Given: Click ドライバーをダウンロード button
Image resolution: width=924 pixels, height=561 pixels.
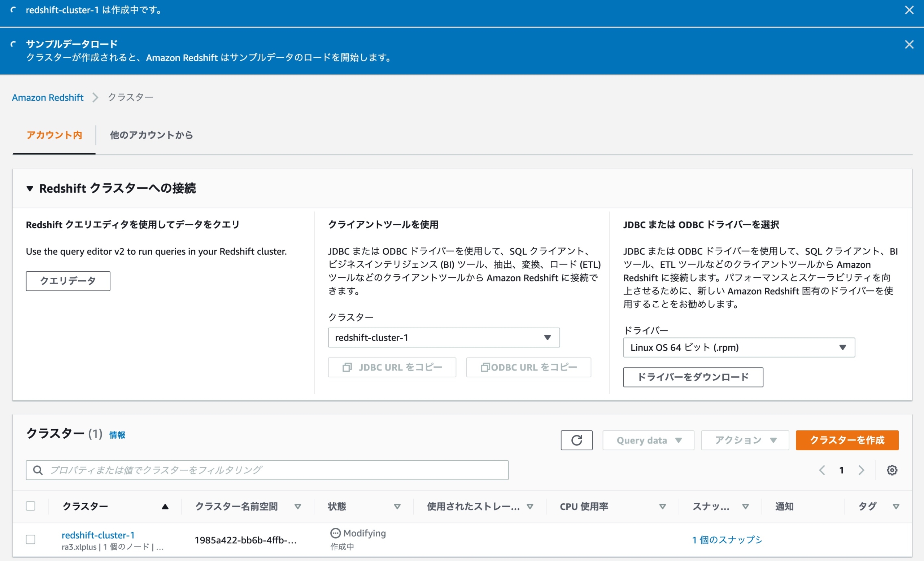Looking at the screenshot, I should pyautogui.click(x=693, y=377).
